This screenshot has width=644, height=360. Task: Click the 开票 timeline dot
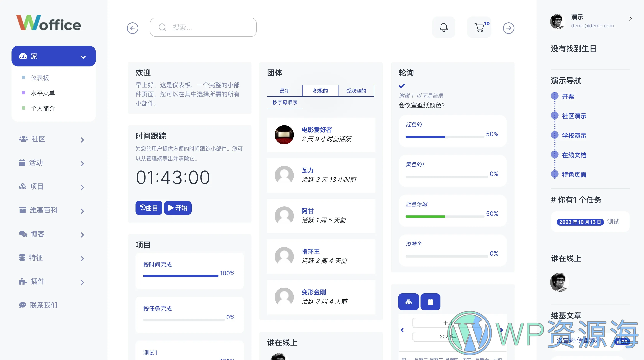[x=555, y=96]
